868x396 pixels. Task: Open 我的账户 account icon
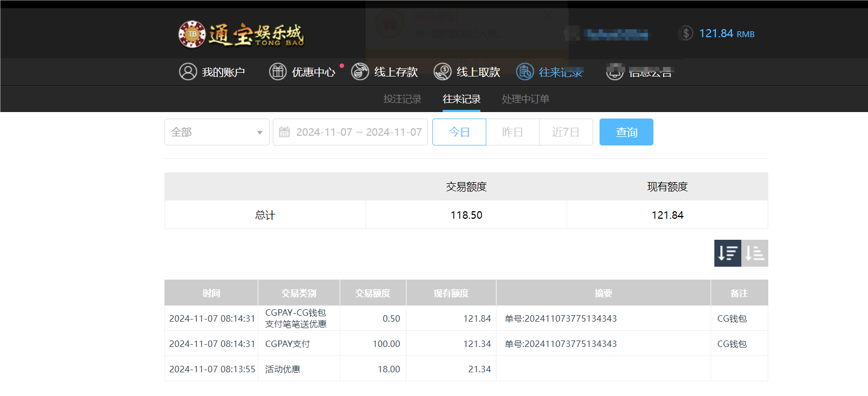pyautogui.click(x=188, y=72)
